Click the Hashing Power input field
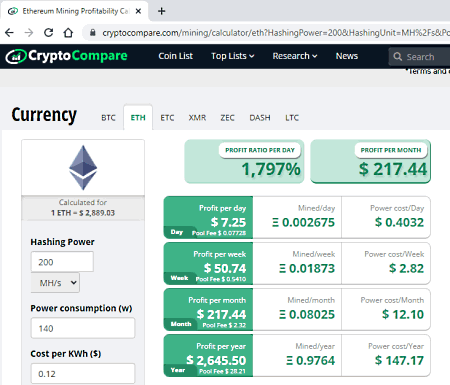Screen dimensions: 450x385 coord(62,262)
